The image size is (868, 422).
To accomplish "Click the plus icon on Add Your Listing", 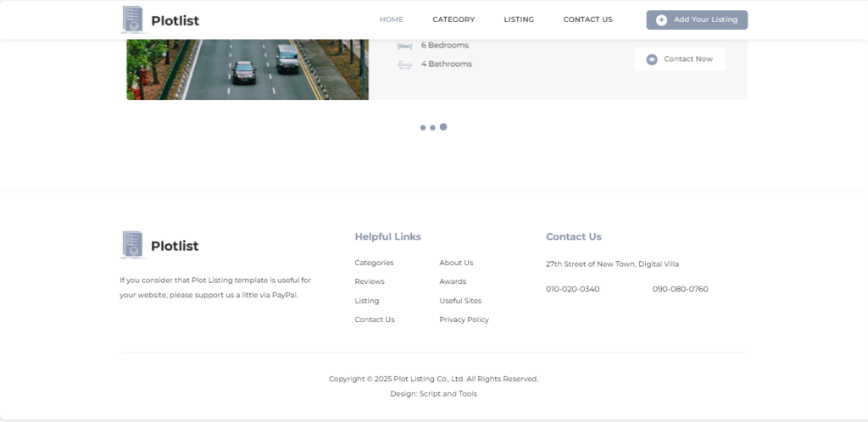I will 661,19.
